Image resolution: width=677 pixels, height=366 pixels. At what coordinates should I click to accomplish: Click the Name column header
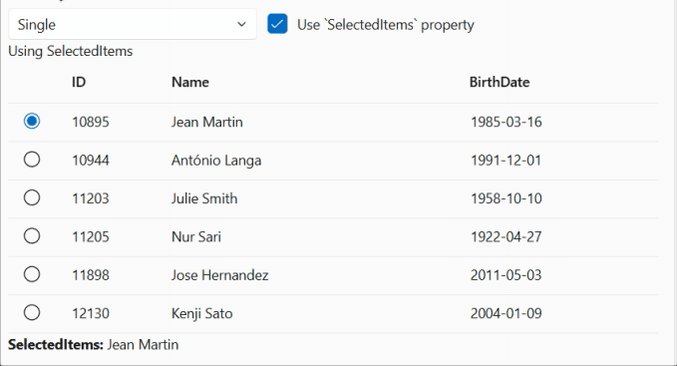190,82
